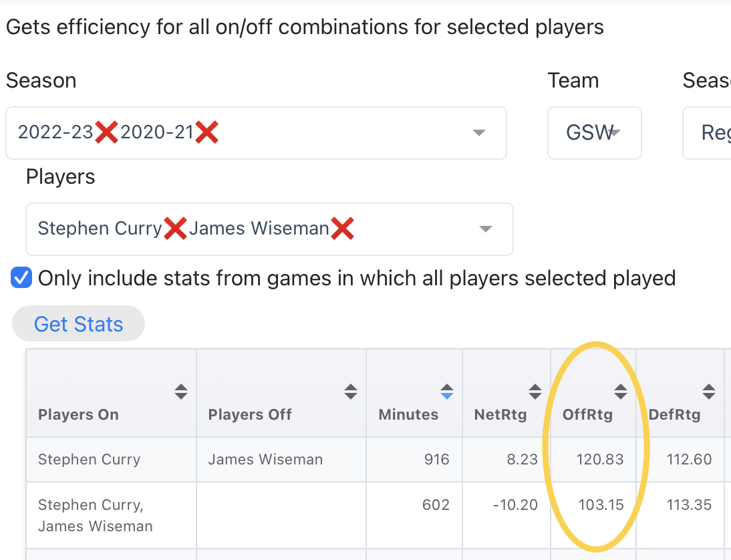731x560 pixels.
Task: Sort table by Minutes sort arrows
Action: click(446, 392)
